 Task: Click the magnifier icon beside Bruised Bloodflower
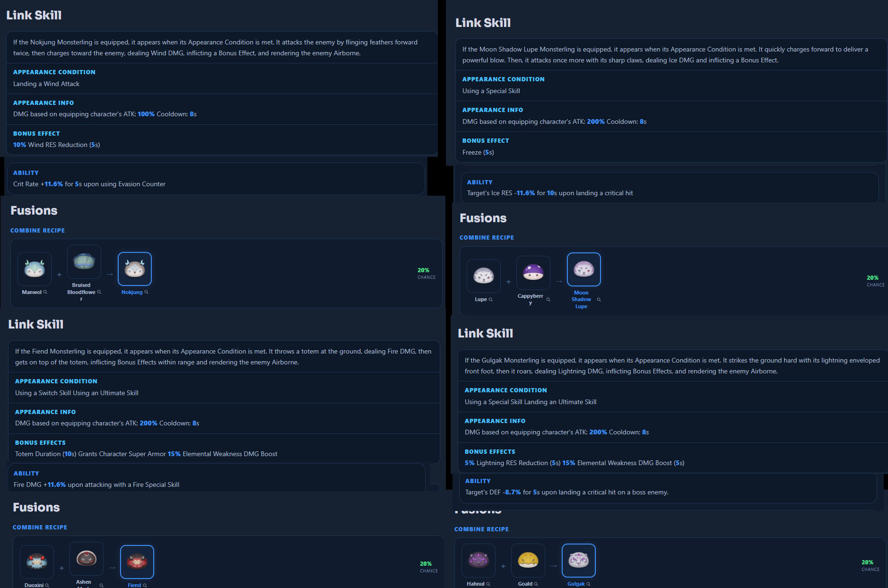click(99, 292)
